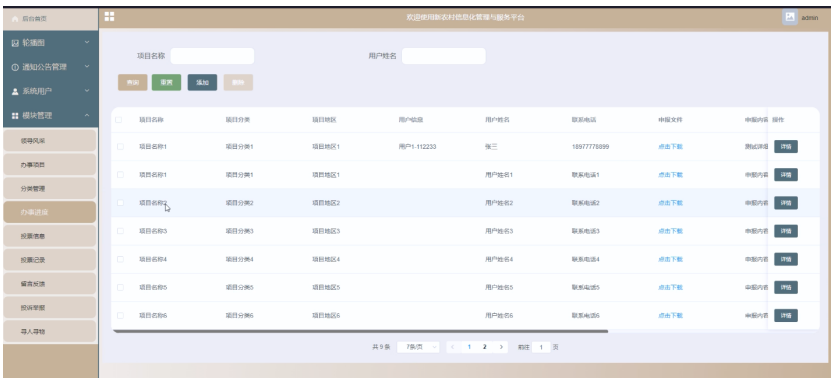The height and width of the screenshot is (381, 836).
Task: Click the 前往 page number input
Action: pyautogui.click(x=541, y=347)
